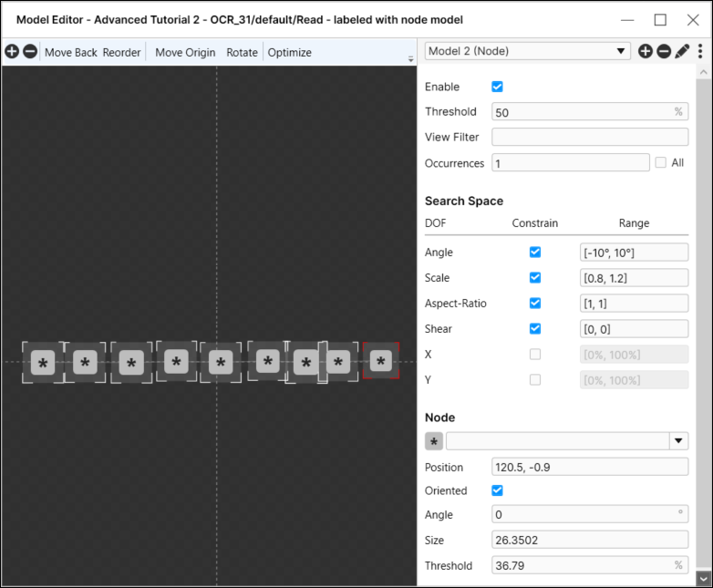713x588 pixels.
Task: Select the asterisk node at the vertical origin line
Action: pyautogui.click(x=221, y=363)
